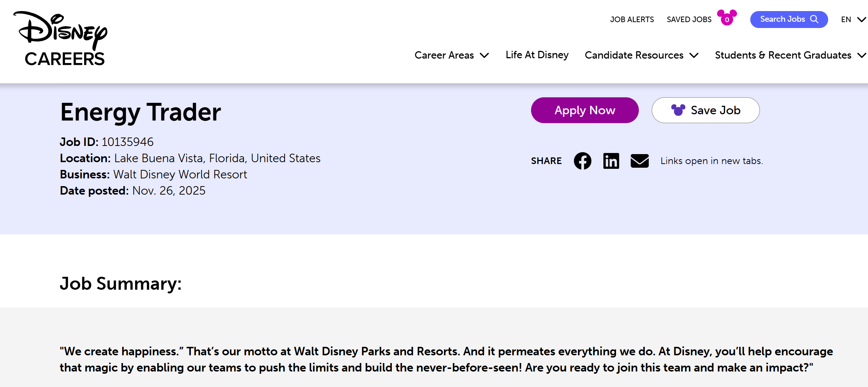Select the Career Areas menu label
868x387 pixels.
(x=444, y=55)
